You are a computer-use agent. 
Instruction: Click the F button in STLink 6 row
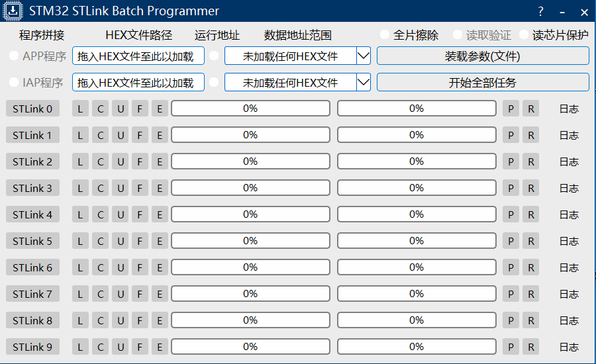[x=140, y=267]
